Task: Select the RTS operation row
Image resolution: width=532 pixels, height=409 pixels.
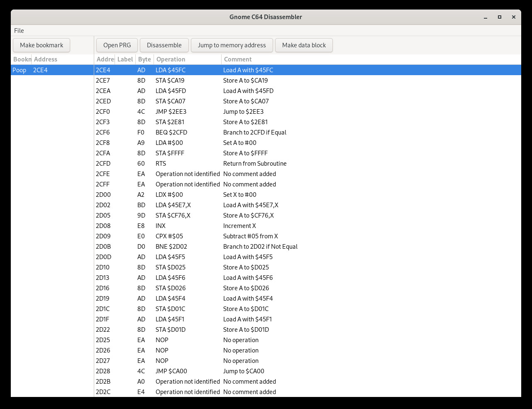Action: 307,164
